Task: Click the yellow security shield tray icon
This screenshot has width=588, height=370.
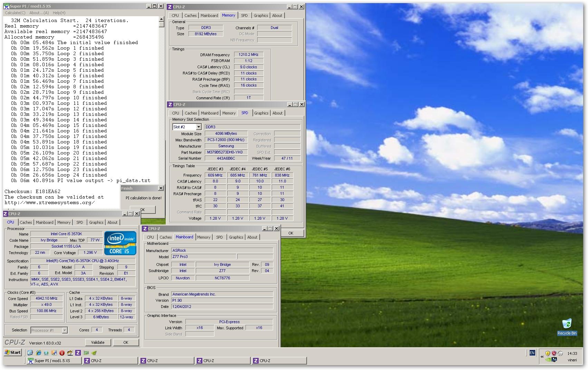Action: pyautogui.click(x=548, y=353)
